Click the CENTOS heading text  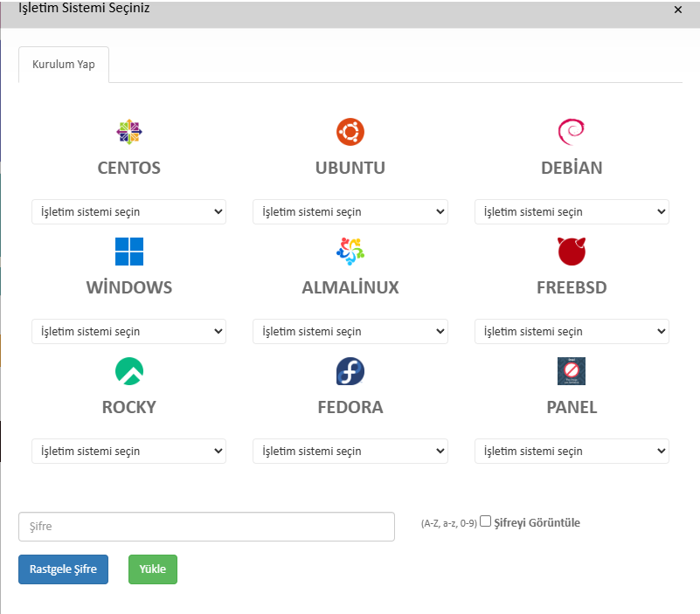[129, 168]
